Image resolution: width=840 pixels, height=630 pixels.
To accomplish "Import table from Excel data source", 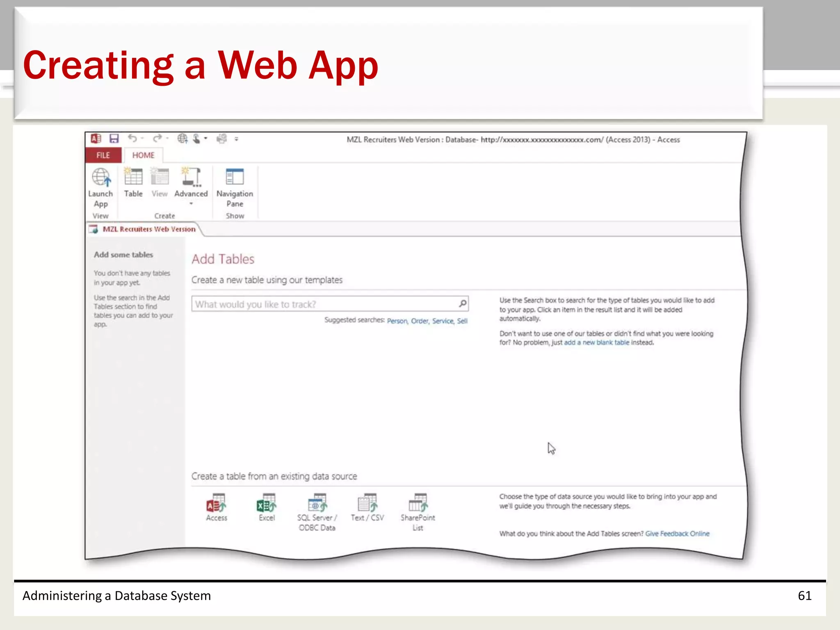I will [x=267, y=507].
